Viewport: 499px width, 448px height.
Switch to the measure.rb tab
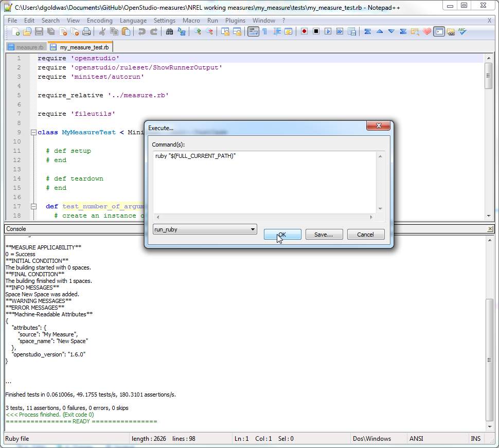pyautogui.click(x=26, y=46)
